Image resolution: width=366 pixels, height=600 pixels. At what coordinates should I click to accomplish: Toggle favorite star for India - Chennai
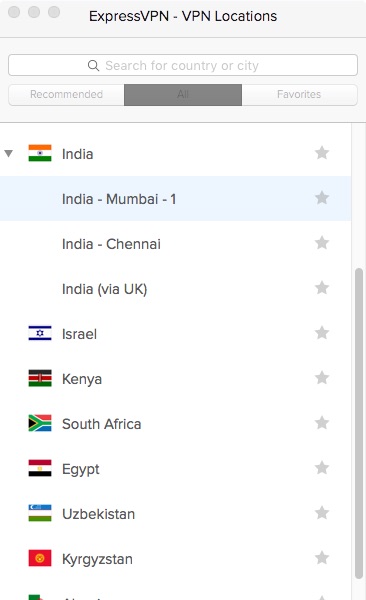click(322, 243)
